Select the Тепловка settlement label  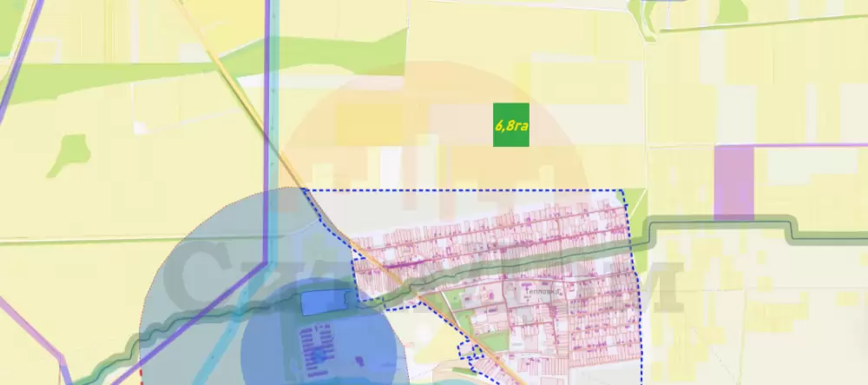click(543, 291)
